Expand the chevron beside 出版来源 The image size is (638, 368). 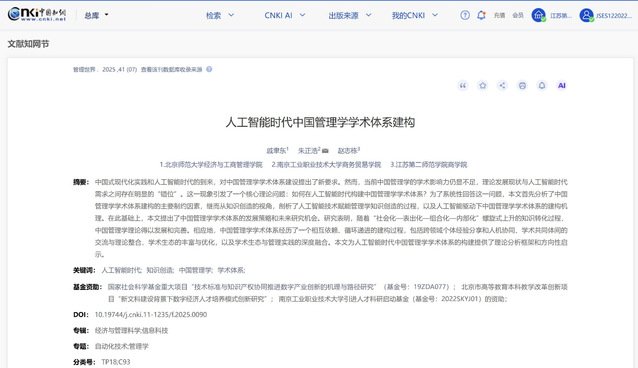[x=368, y=15]
